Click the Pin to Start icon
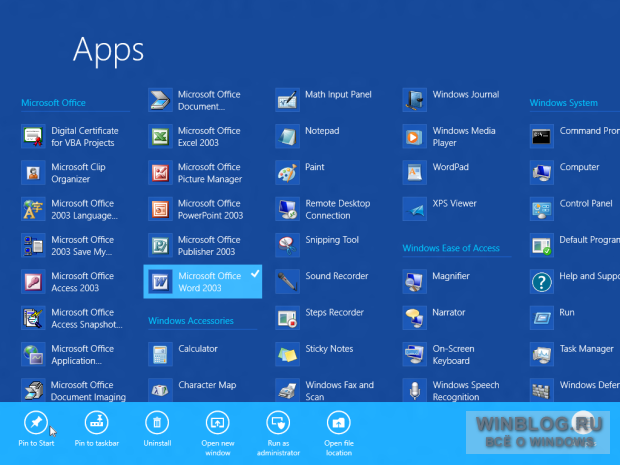Image resolution: width=620 pixels, height=465 pixels. 36,423
